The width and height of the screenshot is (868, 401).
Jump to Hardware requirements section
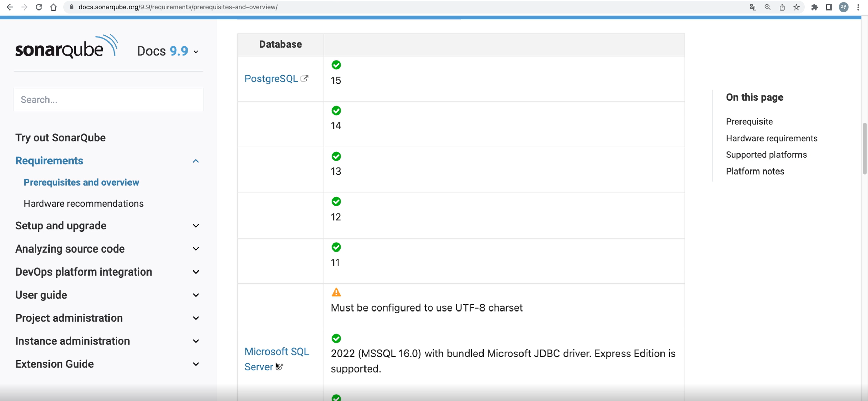coord(772,138)
